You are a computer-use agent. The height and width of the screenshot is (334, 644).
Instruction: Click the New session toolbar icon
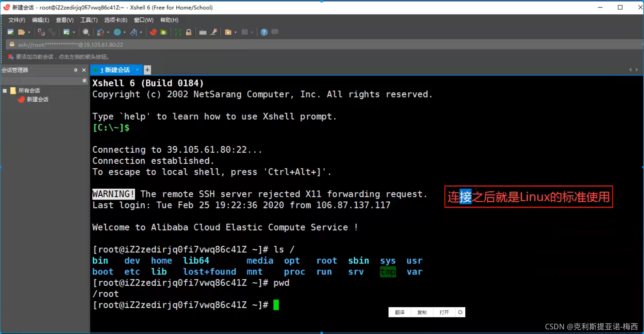11,32
